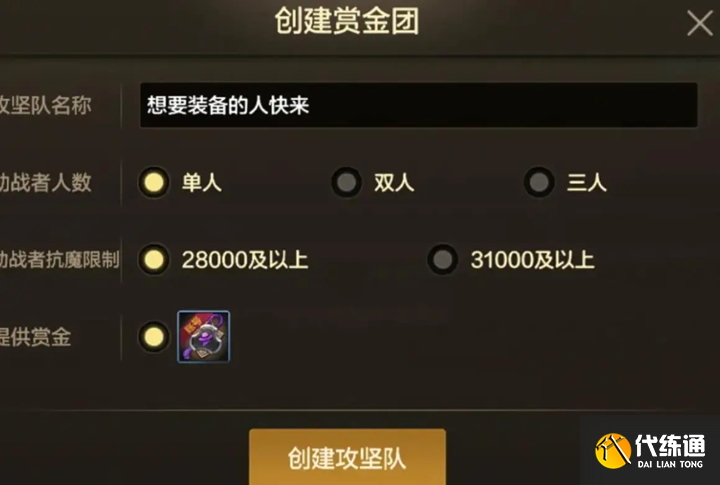720x485 pixels.
Task: Pick the 三人 radio option
Action: [x=539, y=182]
